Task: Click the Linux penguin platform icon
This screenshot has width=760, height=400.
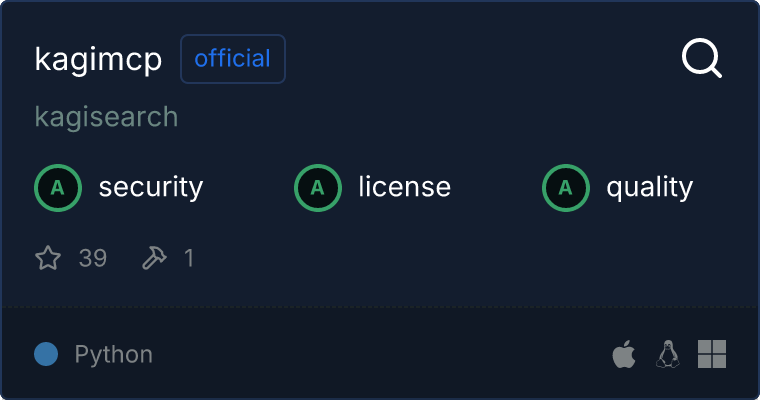Action: [x=667, y=354]
